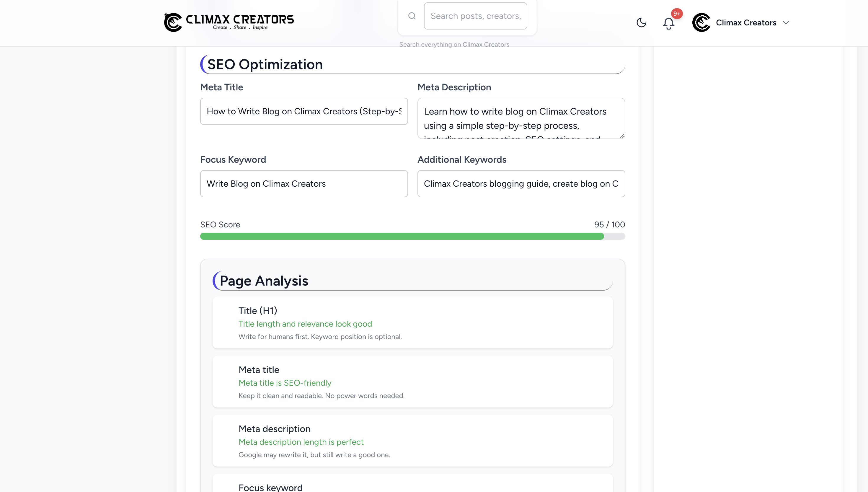
Task: Click the Page Analysis section heading
Action: click(x=264, y=281)
